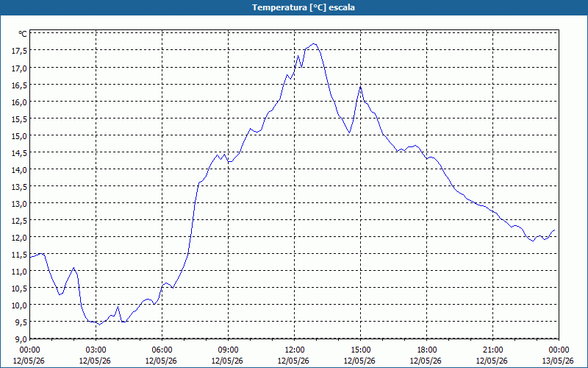Click the 11,0 vertical axis value
588x368 pixels.
pyautogui.click(x=19, y=271)
